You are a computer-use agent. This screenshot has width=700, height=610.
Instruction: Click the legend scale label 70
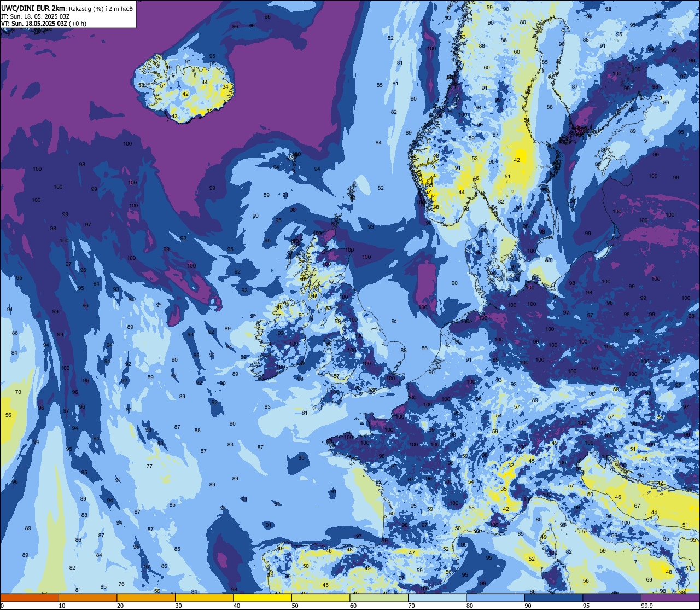click(411, 606)
